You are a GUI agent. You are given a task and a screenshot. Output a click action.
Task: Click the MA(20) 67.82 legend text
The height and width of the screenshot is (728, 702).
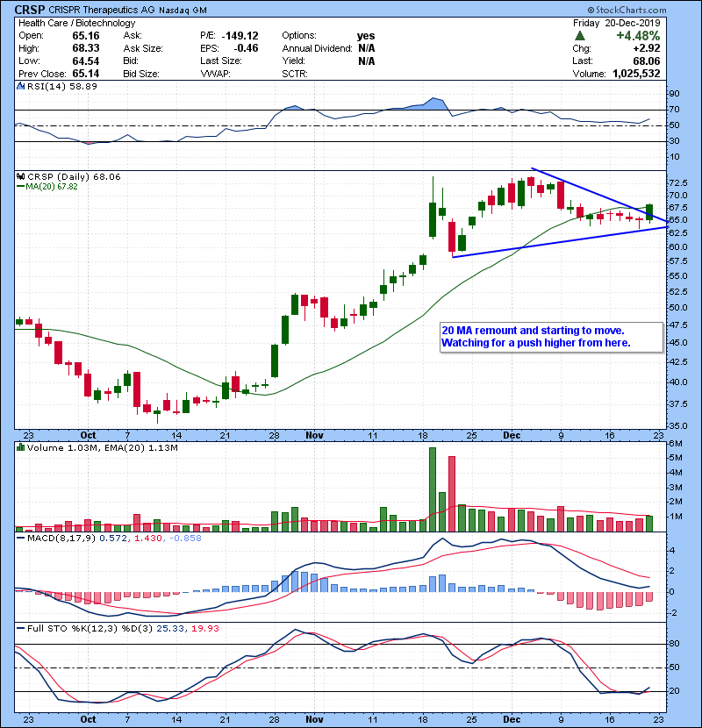coord(52,186)
